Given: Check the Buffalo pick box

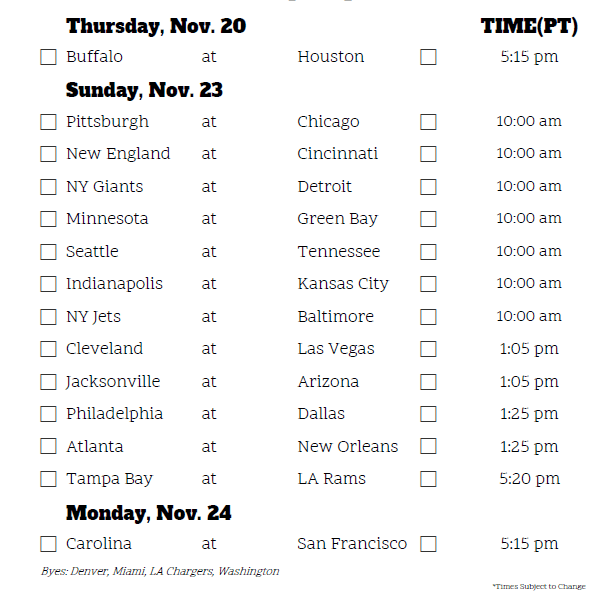Looking at the screenshot, I should pos(48,57).
